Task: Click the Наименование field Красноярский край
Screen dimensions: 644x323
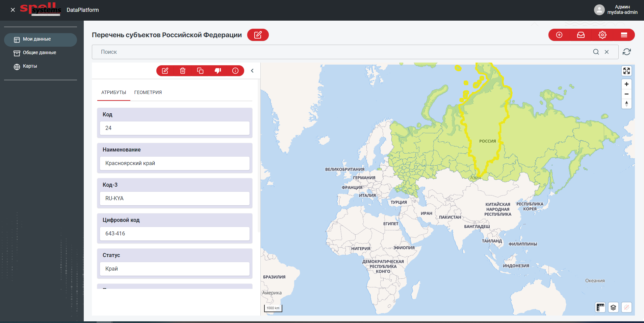Action: [x=175, y=163]
